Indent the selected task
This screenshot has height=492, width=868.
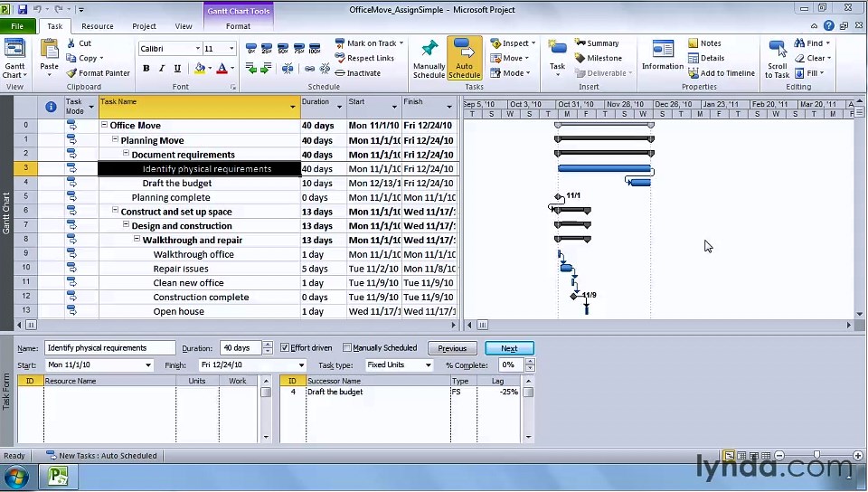266,68
